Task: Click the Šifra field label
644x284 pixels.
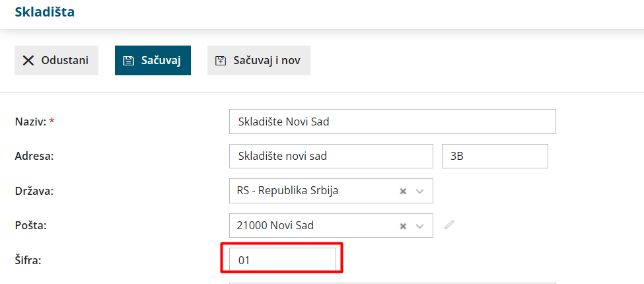Action: (28, 260)
